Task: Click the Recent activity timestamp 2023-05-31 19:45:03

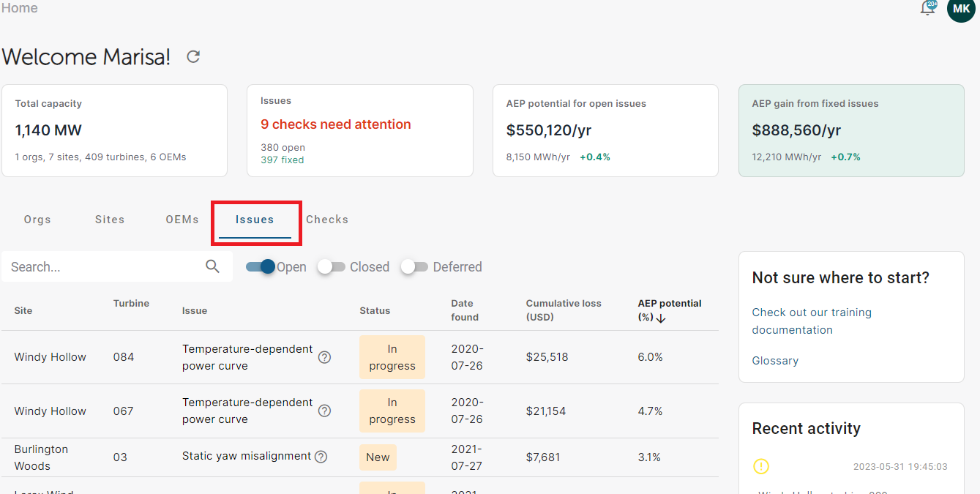Action: click(x=900, y=467)
